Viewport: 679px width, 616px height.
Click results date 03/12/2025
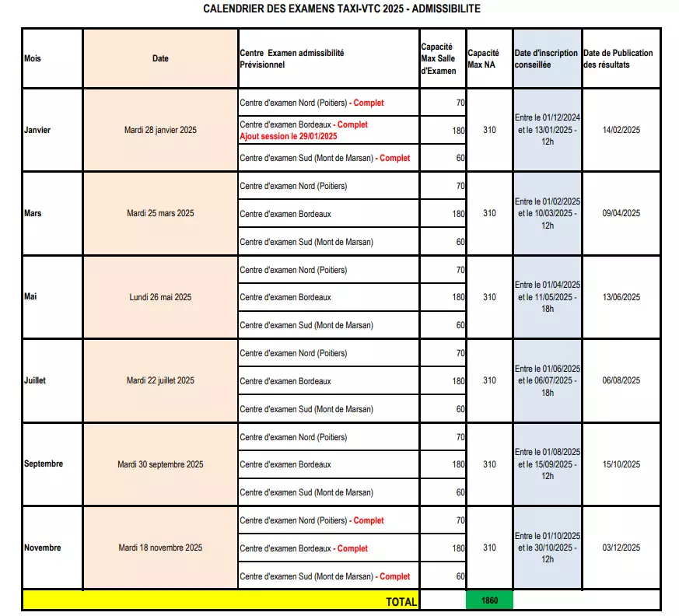tap(621, 548)
